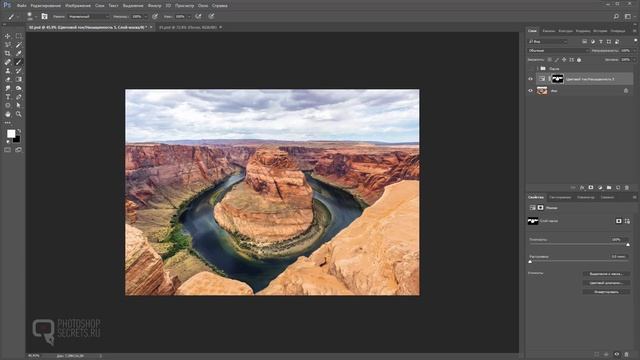Open brush flow dropdown in options bar
This screenshot has height=360, width=640.
(x=189, y=17)
